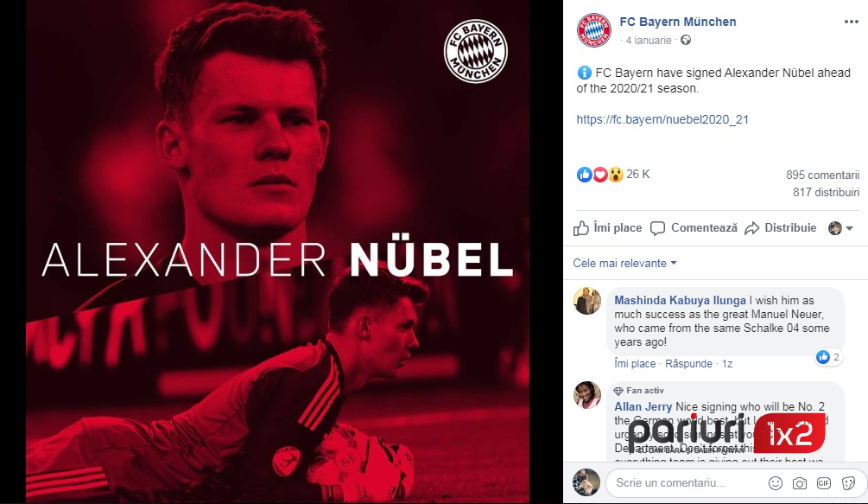Screen dimensions: 868x504
Task: Click the wow reaction emoji icon
Action: 616,175
